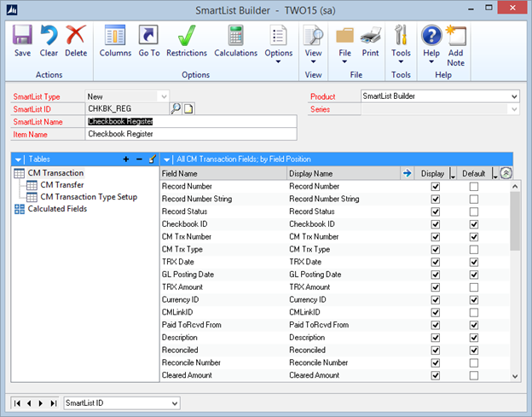Open the Display column header dropdown
The height and width of the screenshot is (417, 532).
tap(452, 174)
